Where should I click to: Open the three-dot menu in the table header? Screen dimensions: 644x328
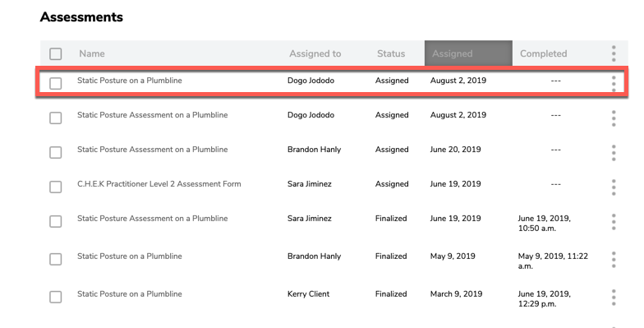point(614,53)
